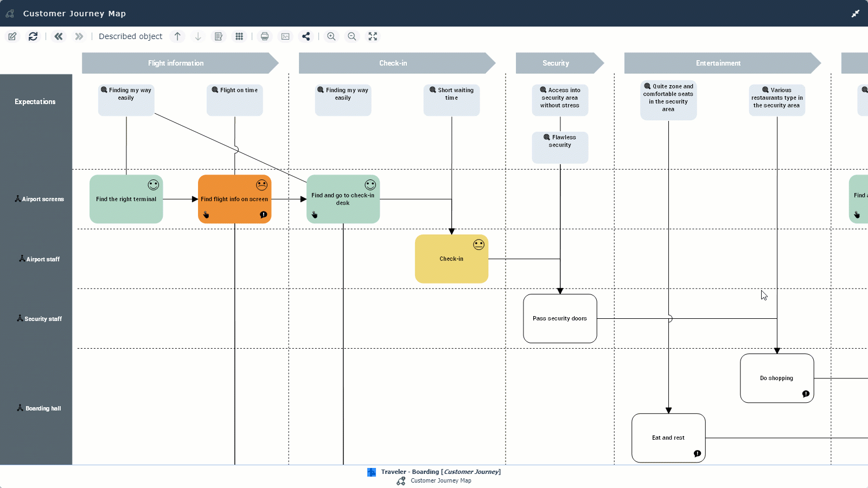
Task: Export diagram as image icon
Action: [285, 36]
